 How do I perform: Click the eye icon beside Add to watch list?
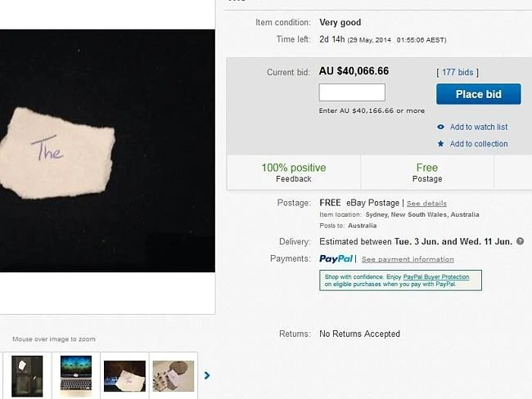coord(441,127)
